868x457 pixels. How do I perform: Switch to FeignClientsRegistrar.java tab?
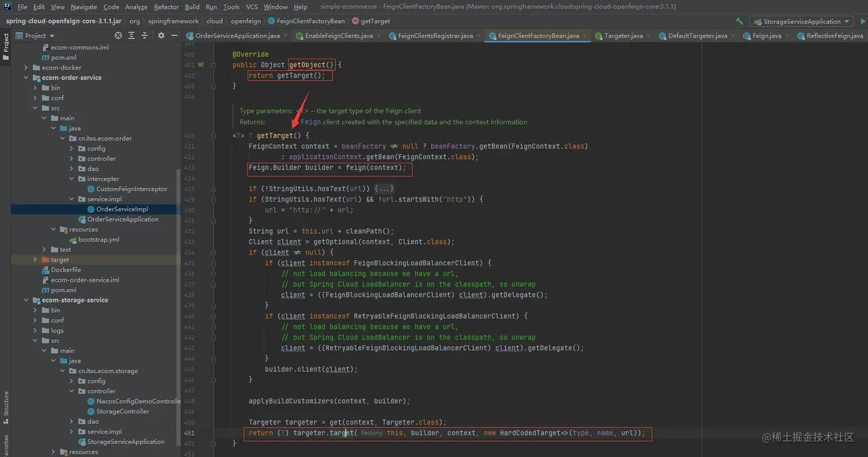click(x=436, y=36)
